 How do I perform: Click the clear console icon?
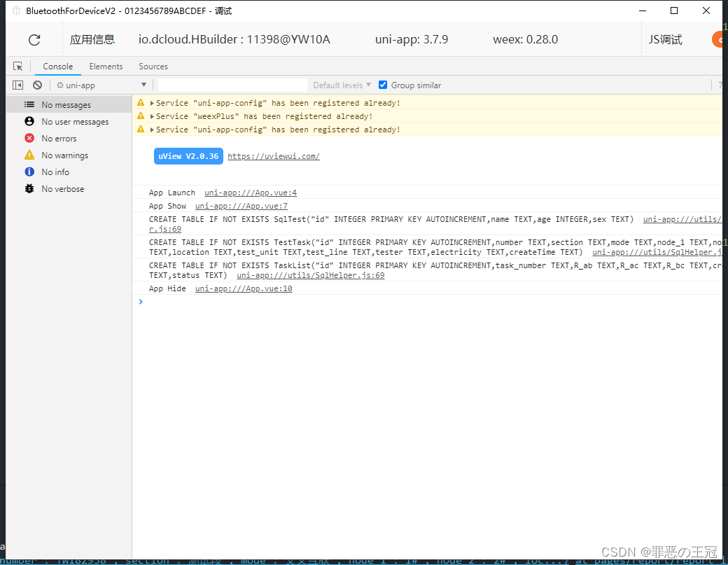tap(37, 85)
